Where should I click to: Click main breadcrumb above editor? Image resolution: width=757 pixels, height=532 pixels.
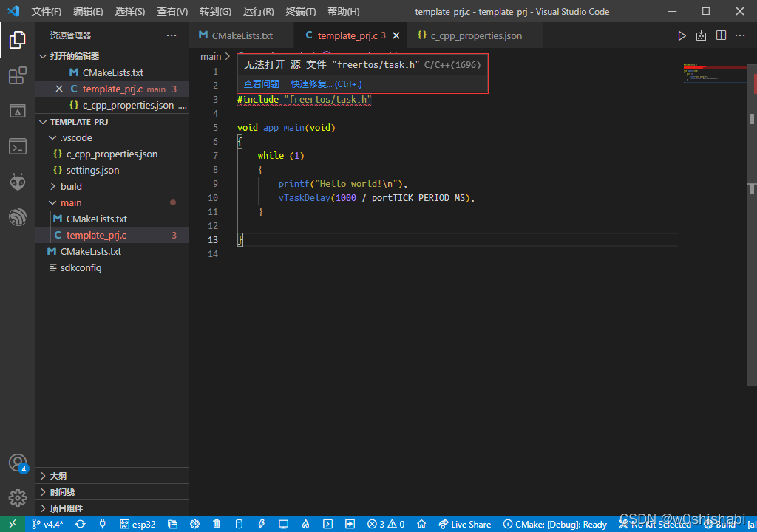click(x=211, y=56)
